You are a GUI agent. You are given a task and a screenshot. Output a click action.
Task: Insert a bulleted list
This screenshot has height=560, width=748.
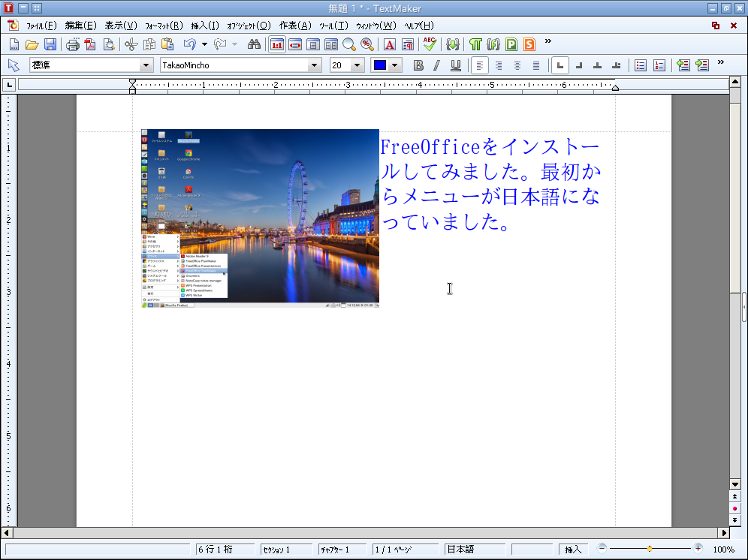tap(641, 65)
